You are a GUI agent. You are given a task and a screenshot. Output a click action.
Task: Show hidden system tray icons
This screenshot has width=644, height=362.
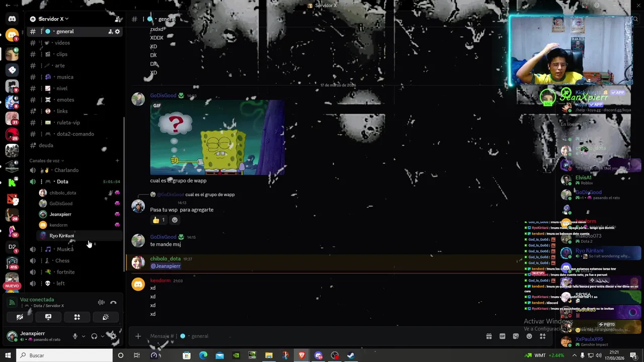(x=574, y=355)
